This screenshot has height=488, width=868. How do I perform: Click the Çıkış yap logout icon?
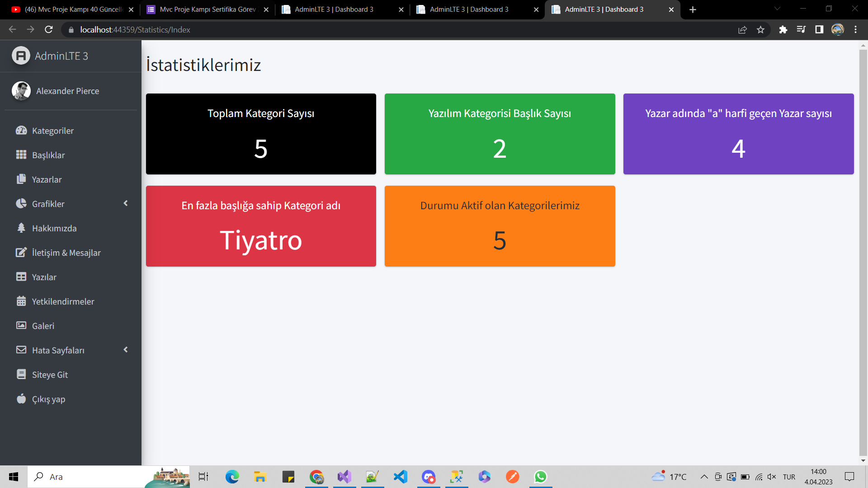point(21,399)
